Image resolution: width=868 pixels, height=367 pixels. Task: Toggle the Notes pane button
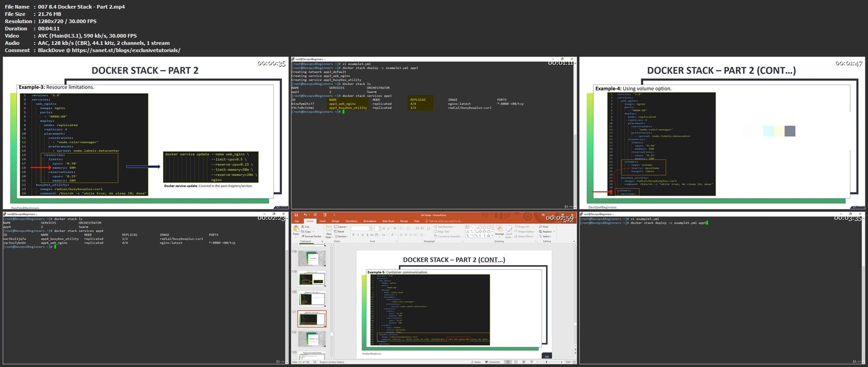pyautogui.click(x=476, y=362)
